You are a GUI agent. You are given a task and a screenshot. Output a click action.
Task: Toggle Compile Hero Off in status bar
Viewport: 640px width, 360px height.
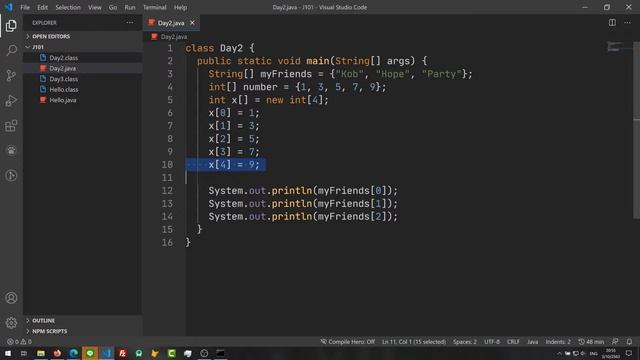coord(347,342)
